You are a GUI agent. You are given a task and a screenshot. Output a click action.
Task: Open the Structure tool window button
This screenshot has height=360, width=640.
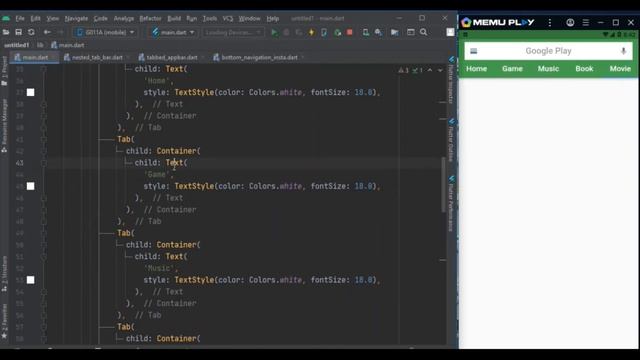4,273
